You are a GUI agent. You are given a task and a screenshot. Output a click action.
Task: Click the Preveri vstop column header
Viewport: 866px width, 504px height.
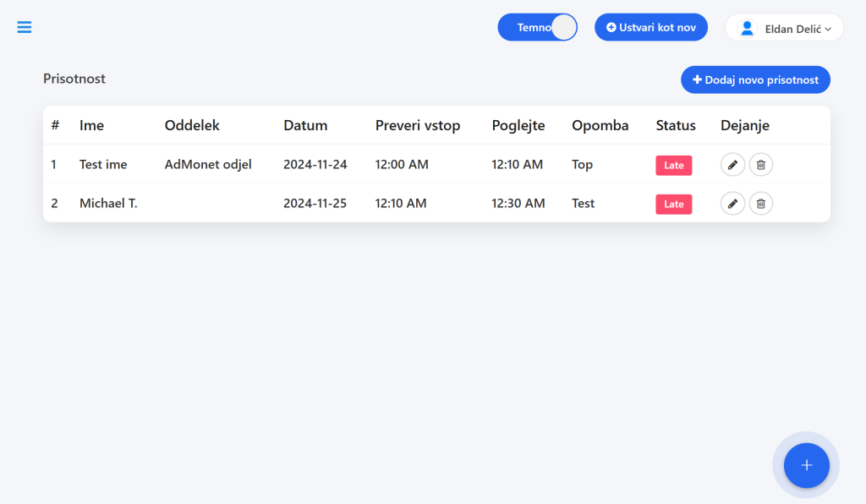click(418, 125)
